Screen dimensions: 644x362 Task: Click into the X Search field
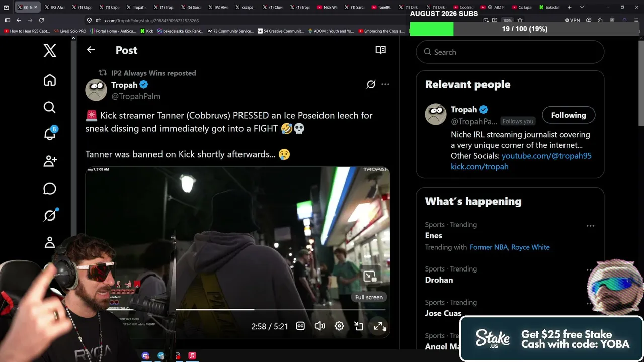click(510, 52)
